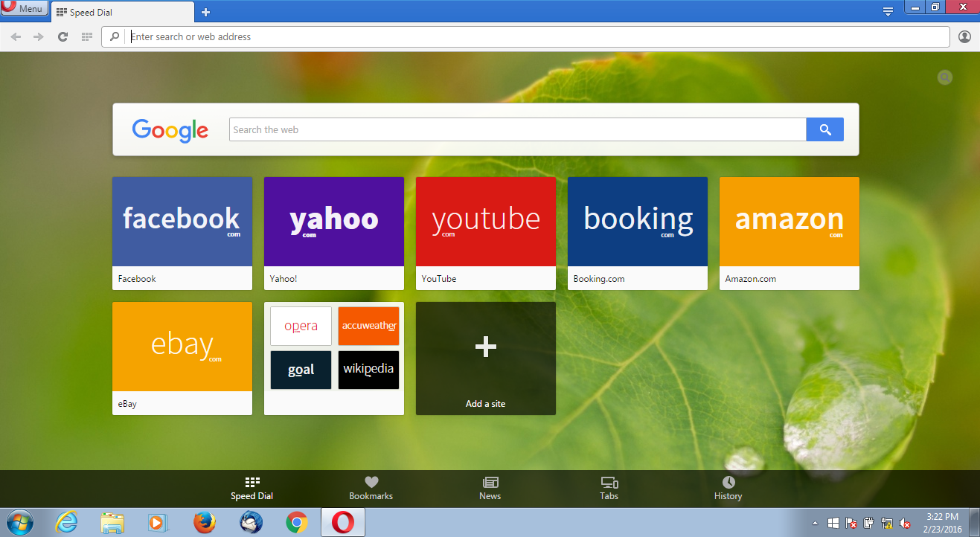Open Windows Media Player from taskbar
980x537 pixels.
(158, 523)
